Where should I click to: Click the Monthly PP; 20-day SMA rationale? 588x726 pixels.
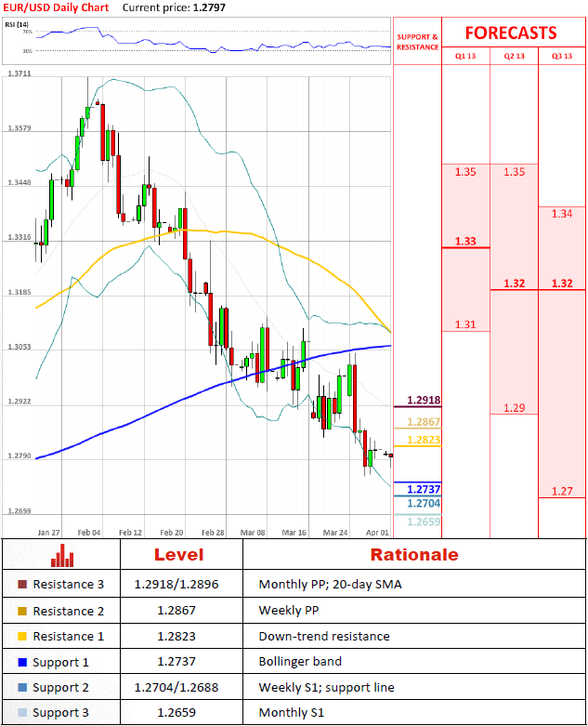pos(331,585)
